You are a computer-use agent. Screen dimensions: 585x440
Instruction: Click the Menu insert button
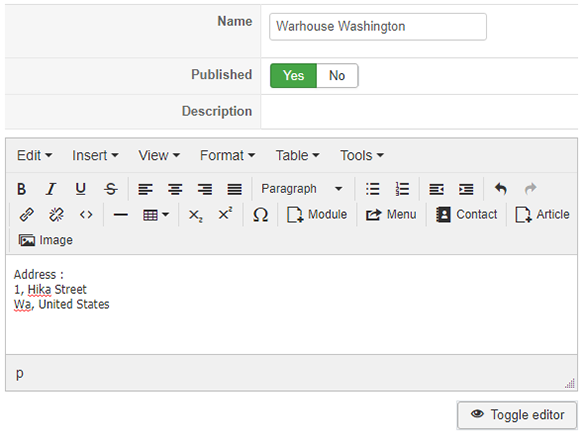click(x=391, y=215)
